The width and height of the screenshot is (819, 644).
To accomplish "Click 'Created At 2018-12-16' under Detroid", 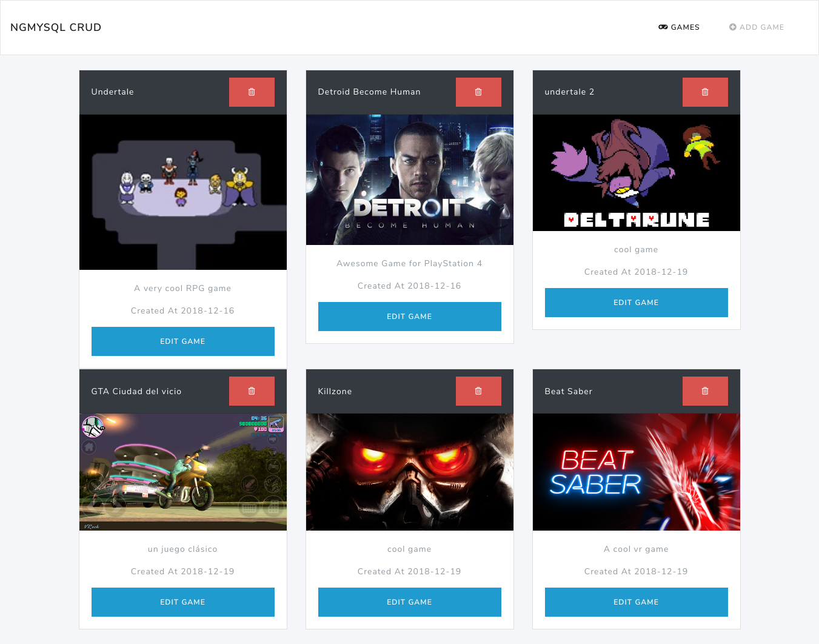I will coord(409,286).
